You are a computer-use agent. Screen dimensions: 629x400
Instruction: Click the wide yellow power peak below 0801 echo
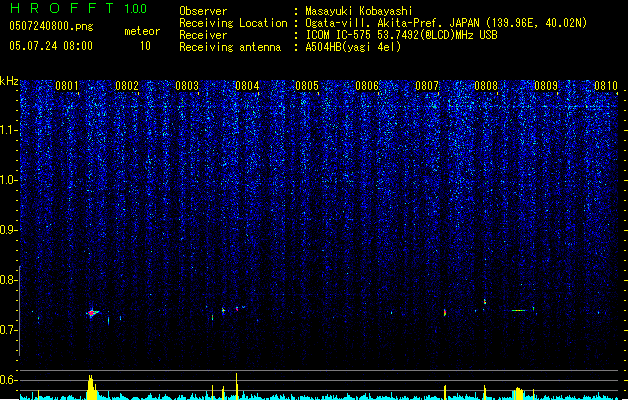pos(91,388)
